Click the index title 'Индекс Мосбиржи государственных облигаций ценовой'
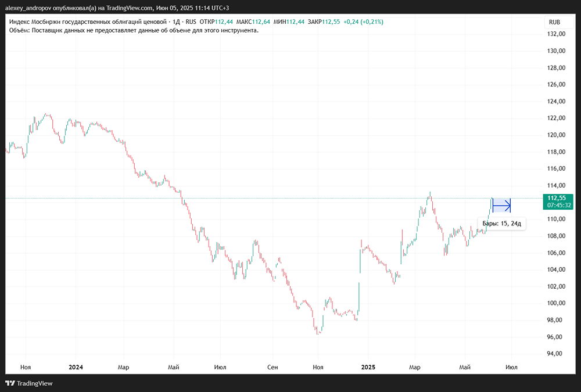This screenshot has width=581, height=392. click(88, 22)
